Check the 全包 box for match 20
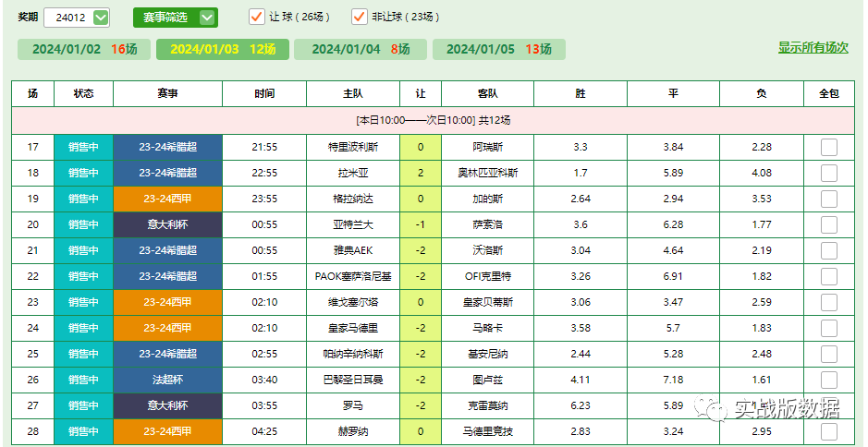868x447 pixels. (828, 225)
